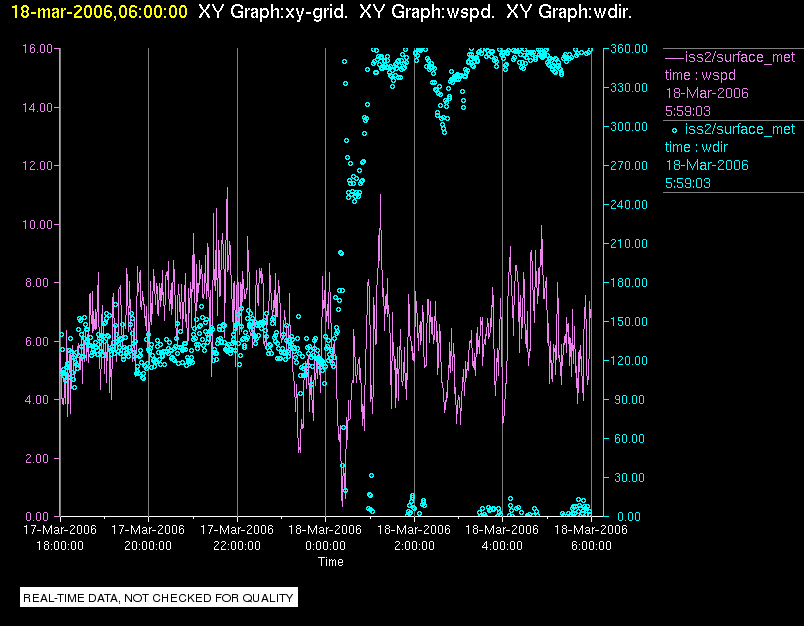Click the 18-Mar-2006 4:00:00 time label
Image resolution: width=804 pixels, height=626 pixels.
click(x=502, y=537)
